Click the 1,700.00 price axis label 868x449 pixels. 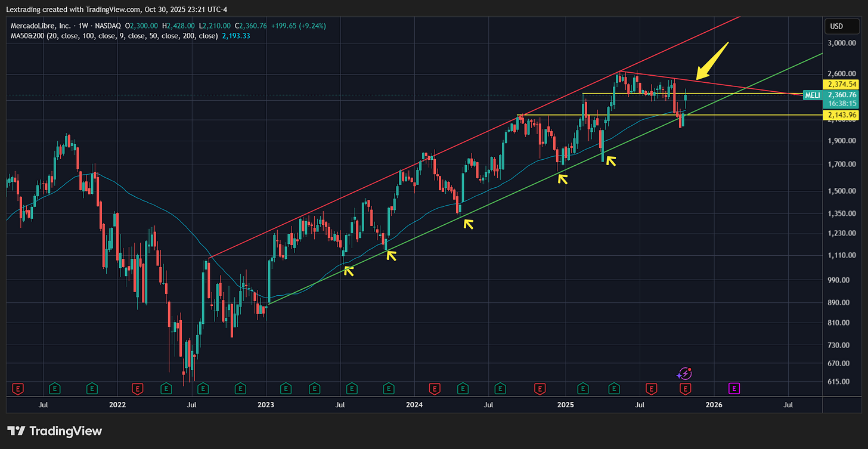point(842,165)
